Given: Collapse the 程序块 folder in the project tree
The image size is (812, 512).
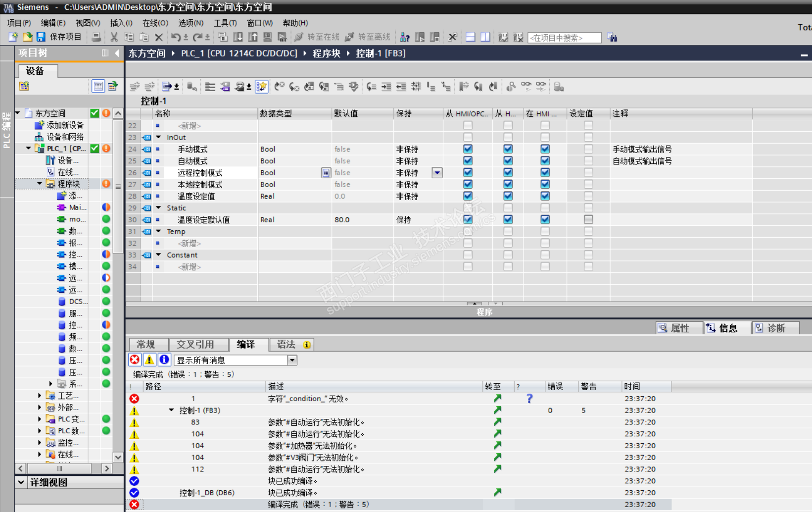Looking at the screenshot, I should pos(40,184).
